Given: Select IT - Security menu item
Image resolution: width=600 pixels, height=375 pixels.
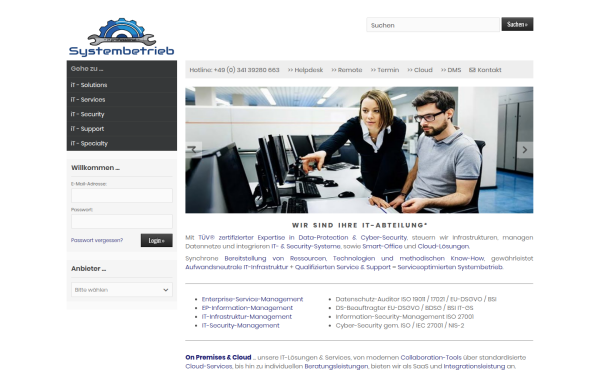Looking at the screenshot, I should point(122,114).
